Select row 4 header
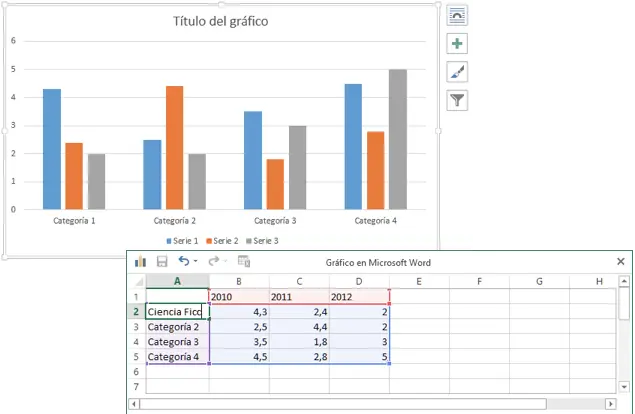The height and width of the screenshot is (414, 635). coord(137,341)
